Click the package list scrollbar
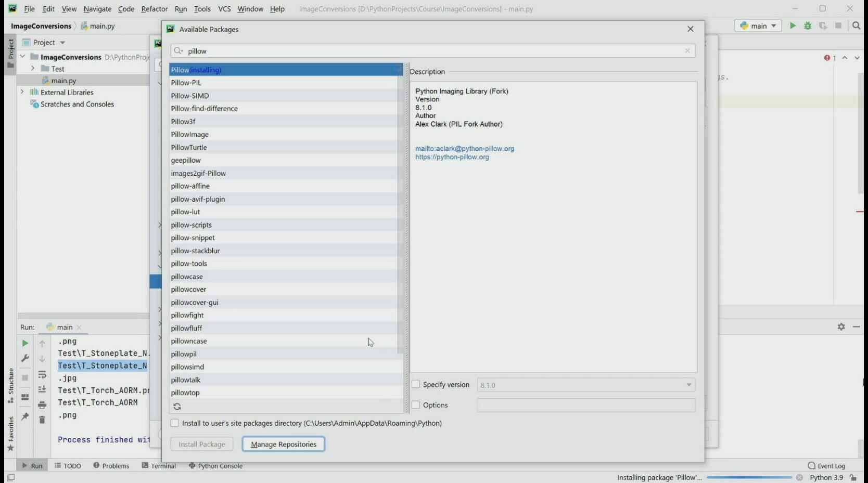The height and width of the screenshot is (483, 868). pyautogui.click(x=400, y=208)
